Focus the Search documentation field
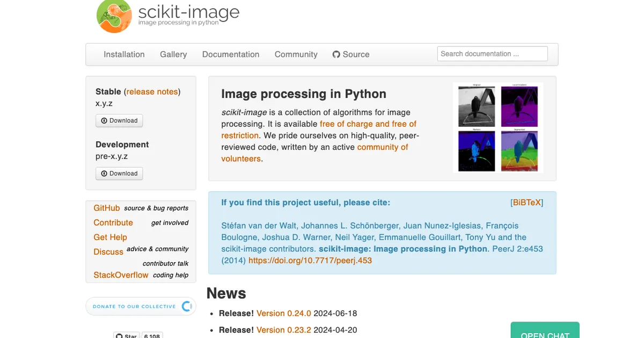Viewport: 644px width, 338px height. 493,54
